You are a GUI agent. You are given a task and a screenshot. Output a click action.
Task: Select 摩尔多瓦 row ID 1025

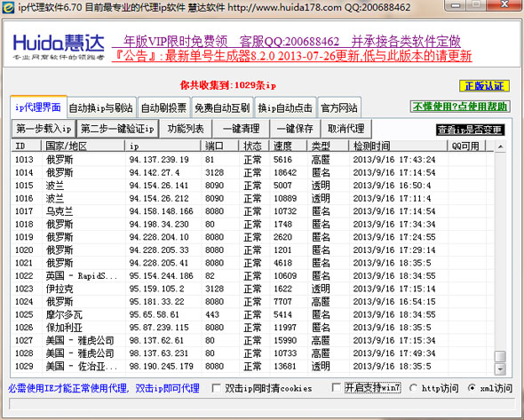click(x=252, y=314)
